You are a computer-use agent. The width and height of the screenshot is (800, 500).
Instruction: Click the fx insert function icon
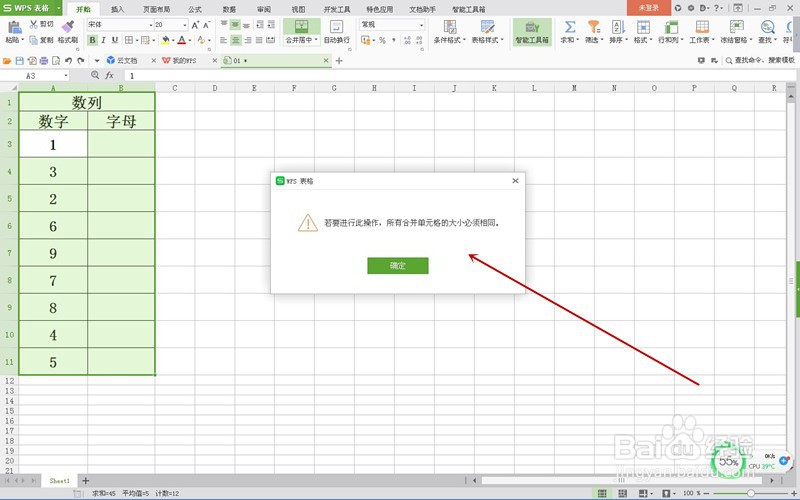pyautogui.click(x=109, y=76)
